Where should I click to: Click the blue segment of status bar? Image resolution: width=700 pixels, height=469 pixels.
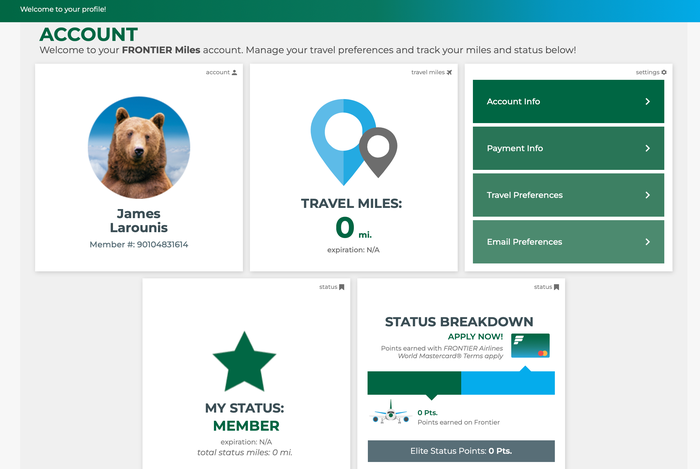(x=508, y=383)
